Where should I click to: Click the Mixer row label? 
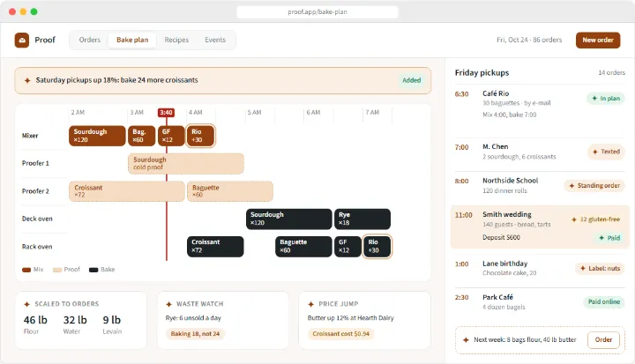point(30,136)
